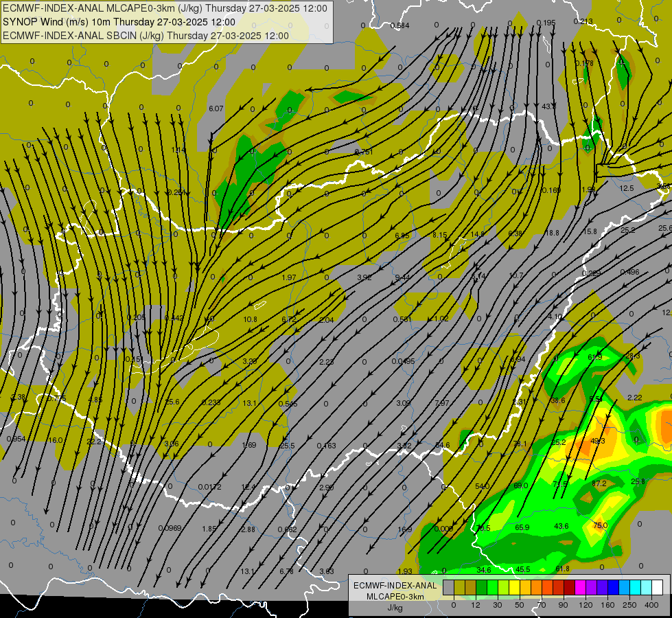This screenshot has height=618, width=672.
Task: Click the map value 0.213
Action: point(583,21)
